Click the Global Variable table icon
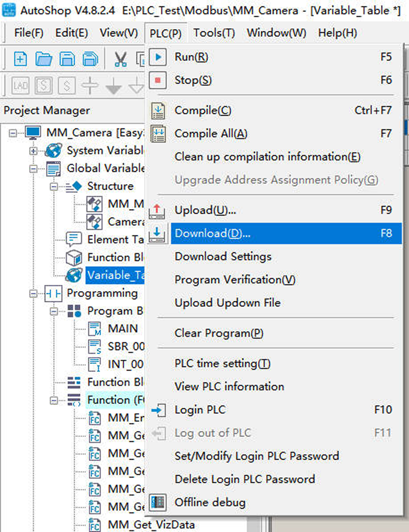This screenshot has width=409, height=532. pyautogui.click(x=53, y=168)
